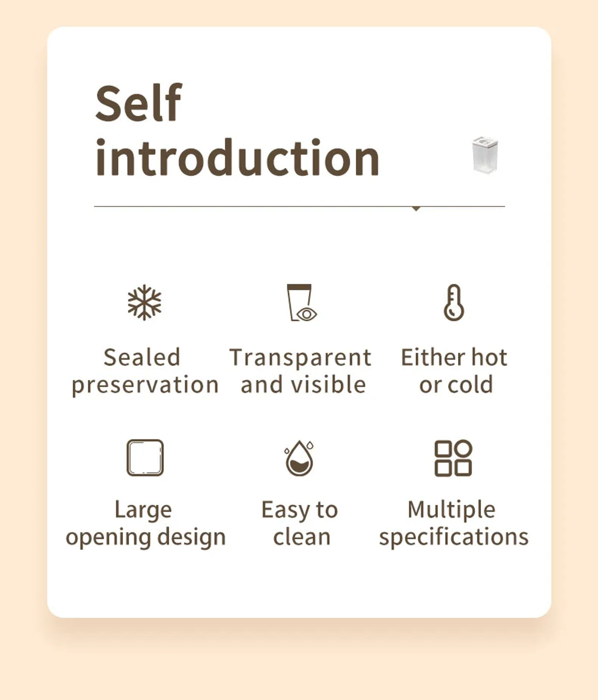Select the rounded square Large opening icon
Screen dimensions: 598x700
[x=145, y=457]
